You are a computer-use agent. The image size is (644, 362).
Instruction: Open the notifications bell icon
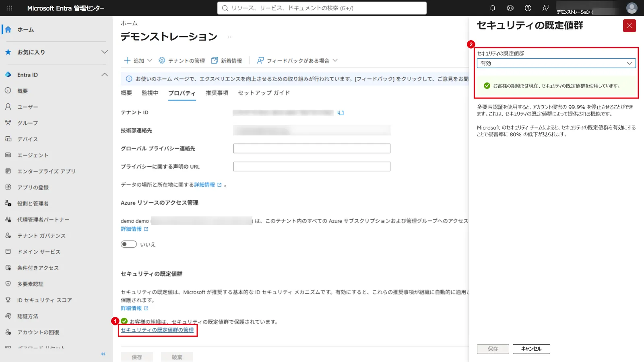492,8
